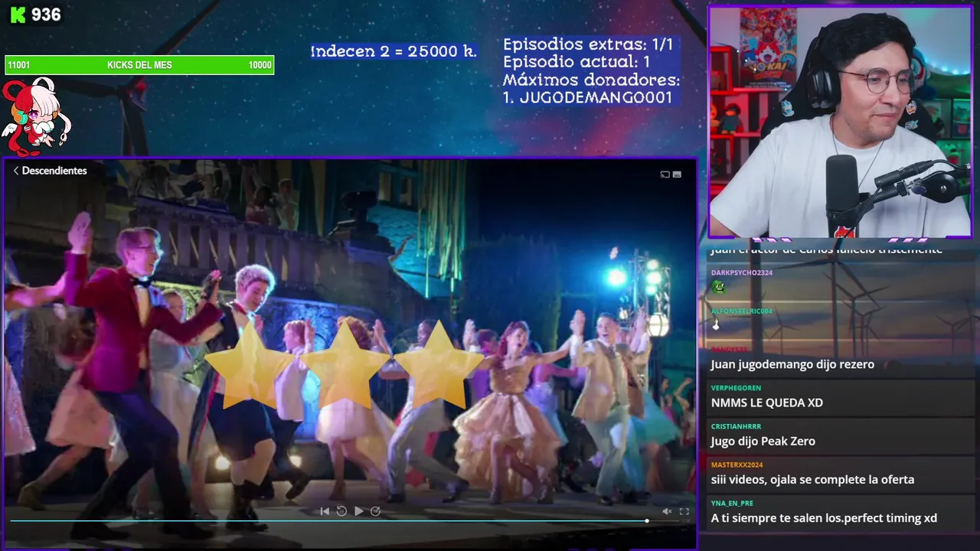The width and height of the screenshot is (980, 551).
Task: Click message about 'perfect timing xd'
Action: point(824,518)
